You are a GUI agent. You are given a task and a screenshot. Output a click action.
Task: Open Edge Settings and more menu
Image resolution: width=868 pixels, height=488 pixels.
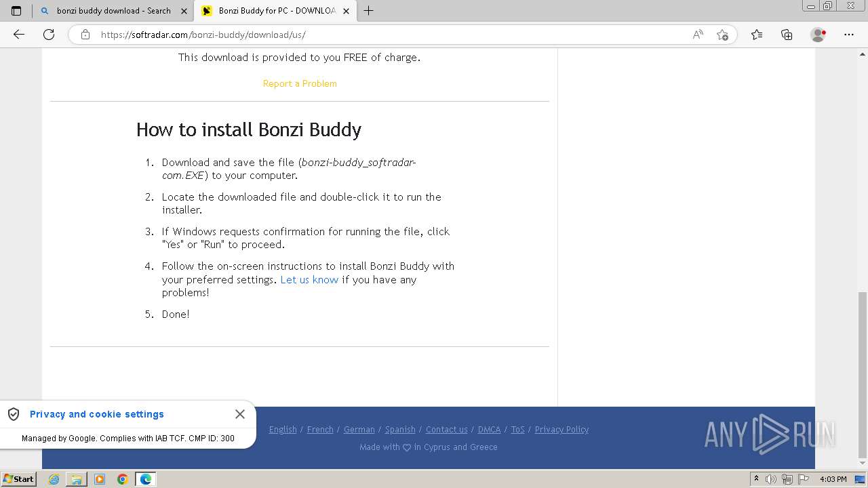tap(849, 35)
